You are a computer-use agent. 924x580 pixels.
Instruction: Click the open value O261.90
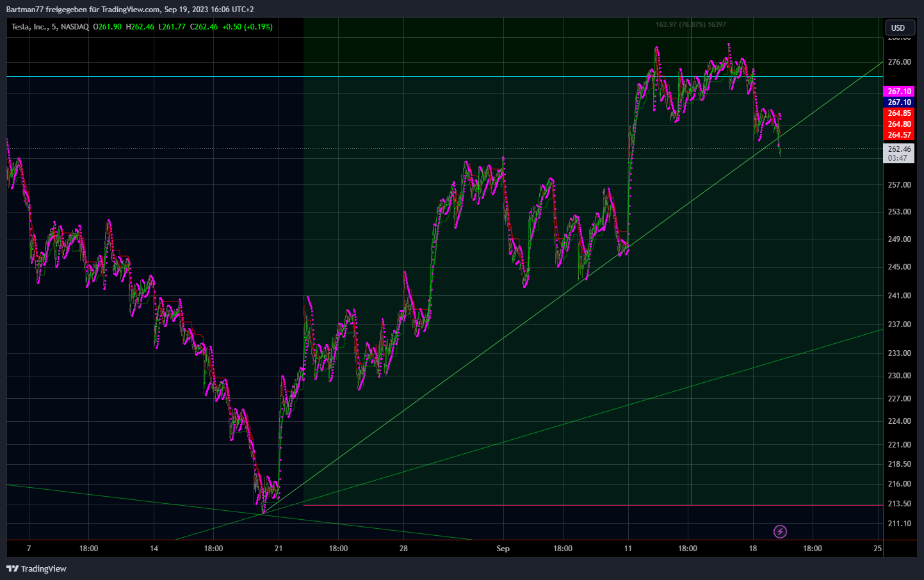pos(108,27)
